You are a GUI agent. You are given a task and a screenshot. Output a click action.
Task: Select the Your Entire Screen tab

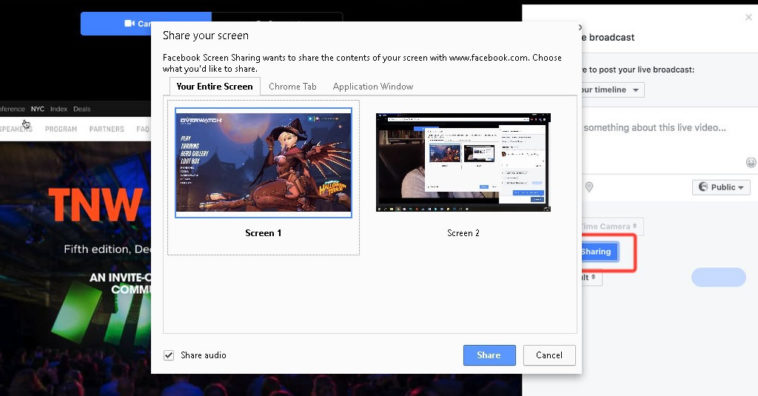tap(215, 87)
